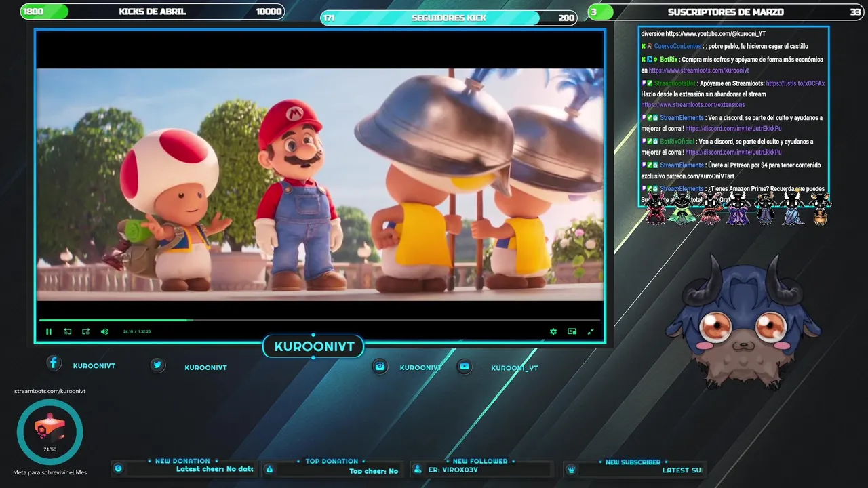Click the StreamlootsBot username in chat
This screenshot has width=868, height=488.
pyautogui.click(x=675, y=83)
